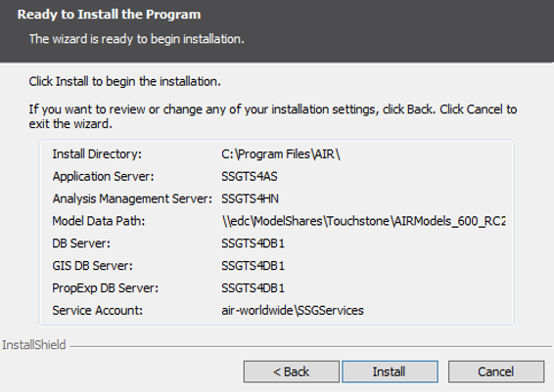Select the Model Data Path value
The image size is (554, 392).
tap(363, 221)
